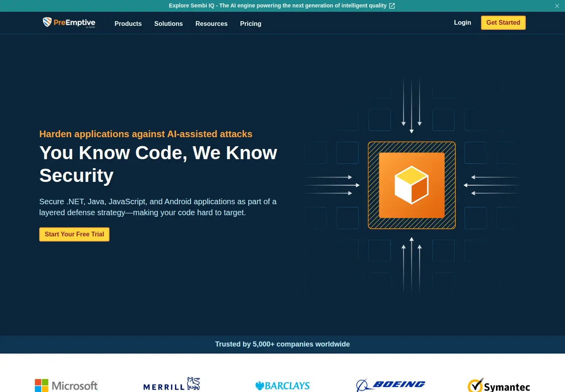
Task: Click the Login link
Action: [463, 23]
